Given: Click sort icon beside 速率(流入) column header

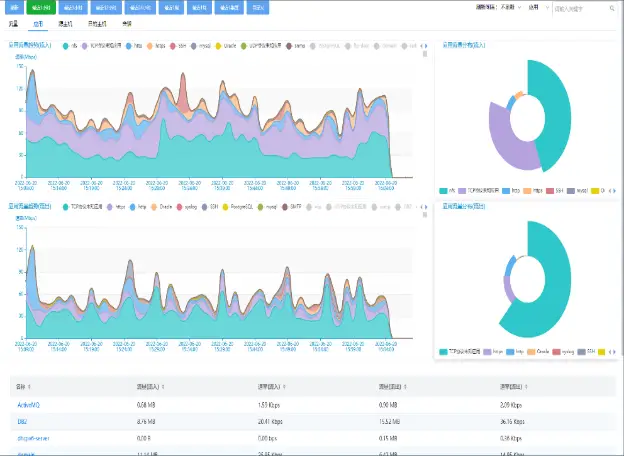Looking at the screenshot, I should tap(284, 386).
